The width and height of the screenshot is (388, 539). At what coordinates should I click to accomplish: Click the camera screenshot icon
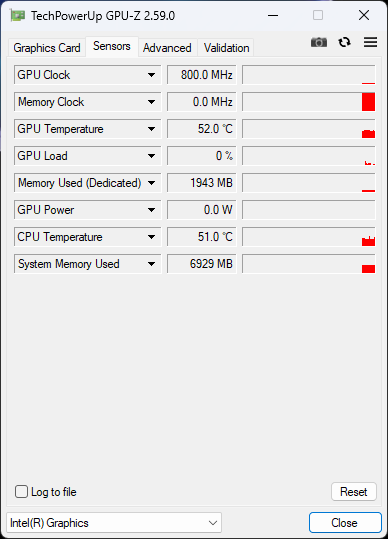click(x=319, y=42)
